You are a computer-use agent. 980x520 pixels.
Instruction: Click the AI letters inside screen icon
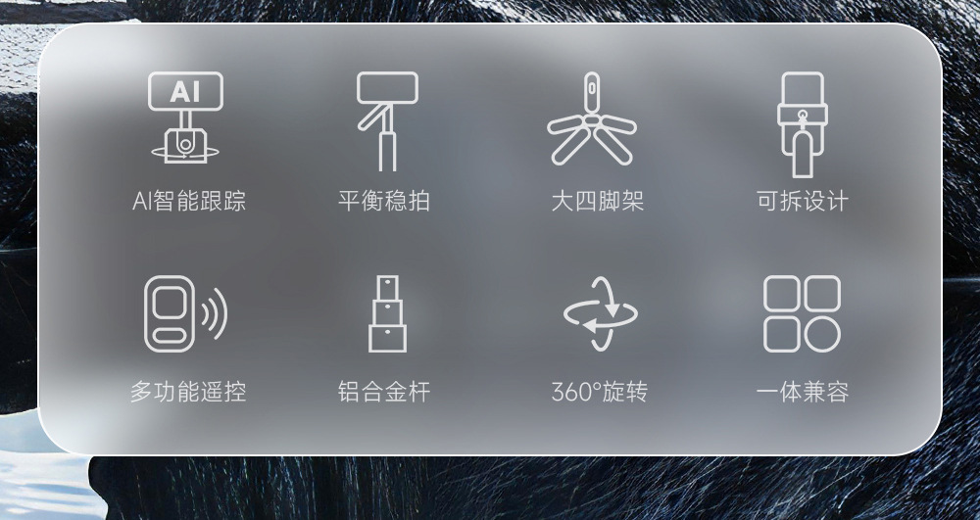pos(185,92)
